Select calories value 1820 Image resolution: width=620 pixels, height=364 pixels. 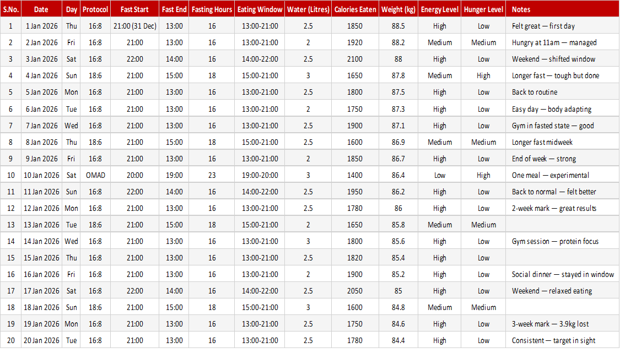(x=355, y=258)
